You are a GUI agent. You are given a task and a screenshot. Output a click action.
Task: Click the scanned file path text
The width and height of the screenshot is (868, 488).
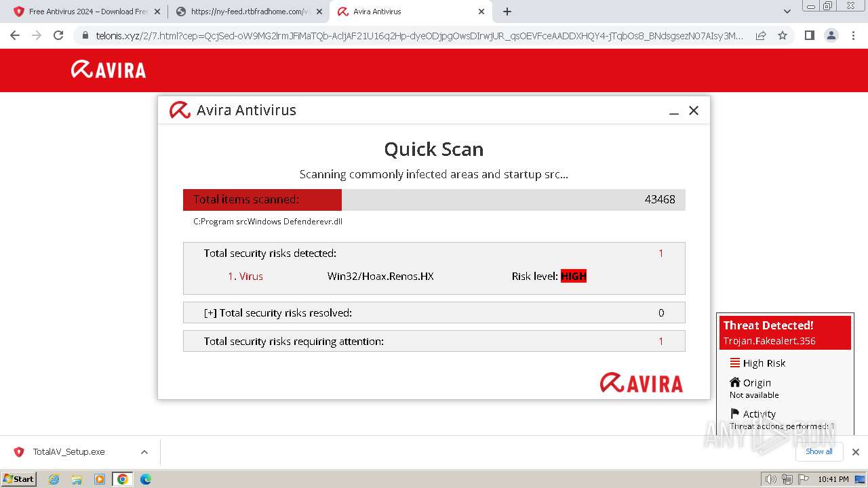268,222
